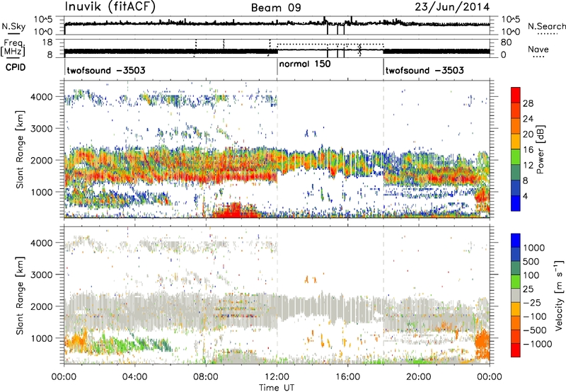
Task: Click the gray segment of the Velocity color bar
Action: coord(516,295)
